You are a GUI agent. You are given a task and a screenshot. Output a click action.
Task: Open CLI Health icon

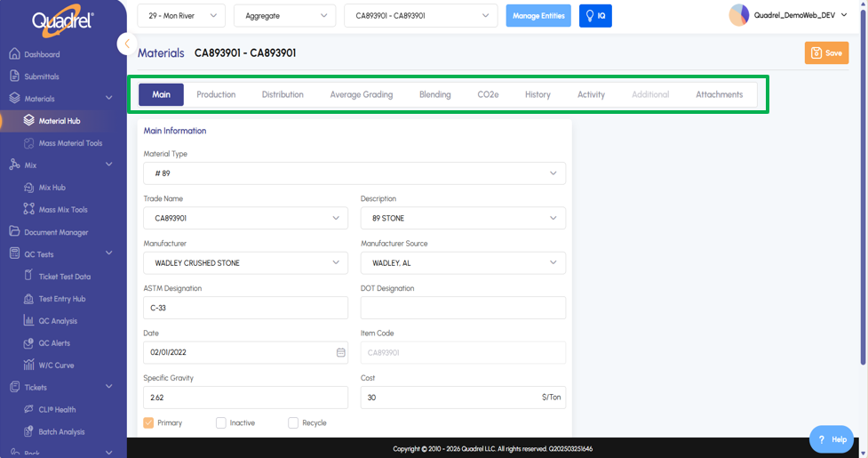(x=28, y=409)
